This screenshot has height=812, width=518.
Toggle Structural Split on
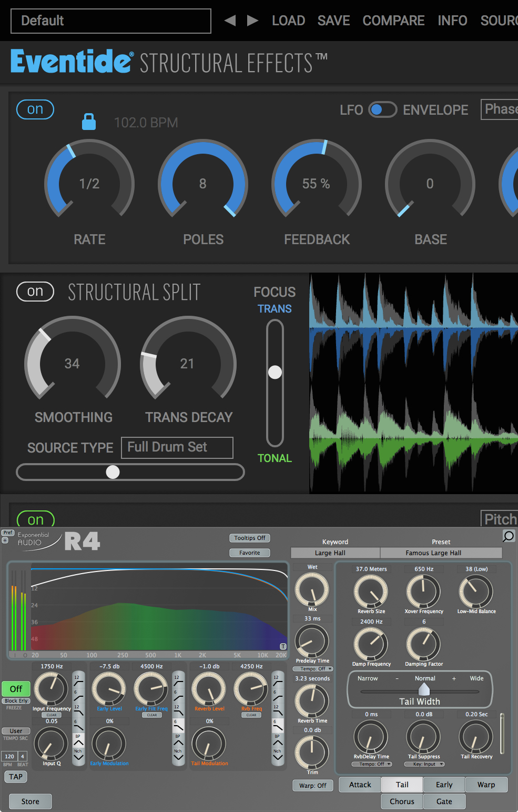click(x=35, y=292)
